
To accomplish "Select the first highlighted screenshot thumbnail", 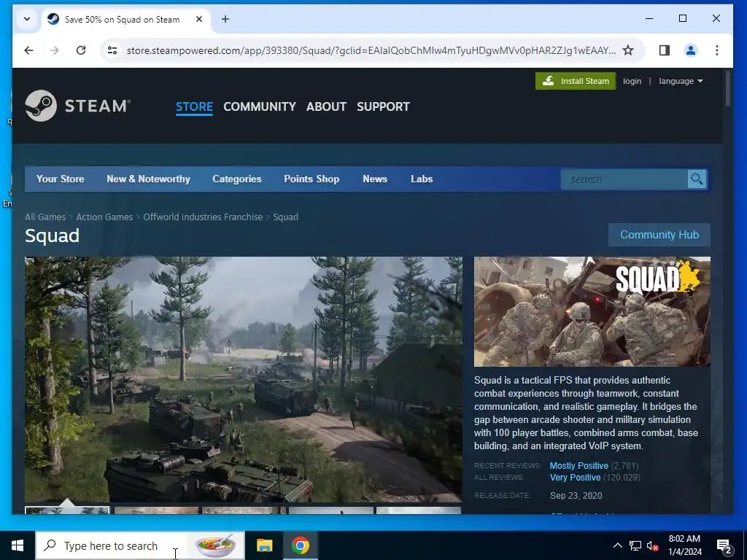I will [67, 510].
